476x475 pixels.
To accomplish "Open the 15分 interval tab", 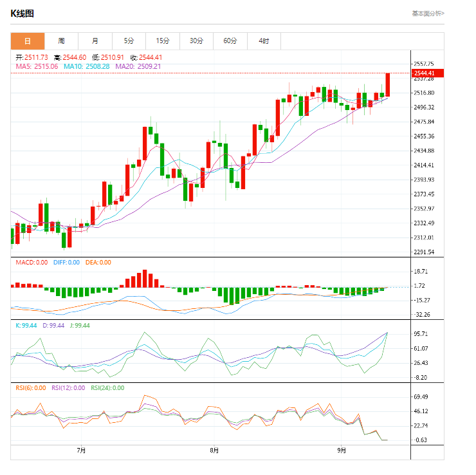I will (163, 41).
